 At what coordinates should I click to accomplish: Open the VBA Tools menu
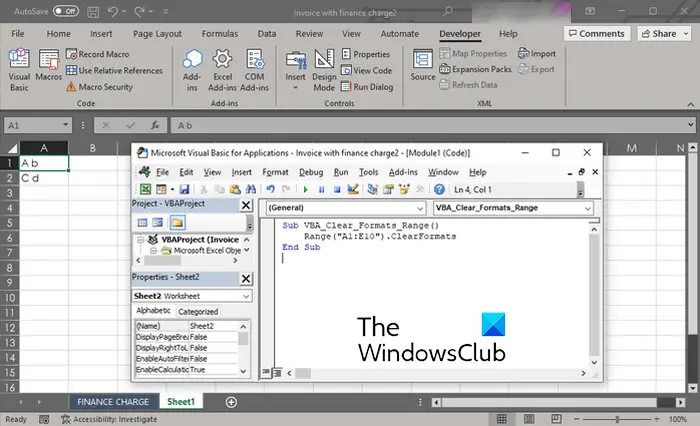tap(368, 172)
